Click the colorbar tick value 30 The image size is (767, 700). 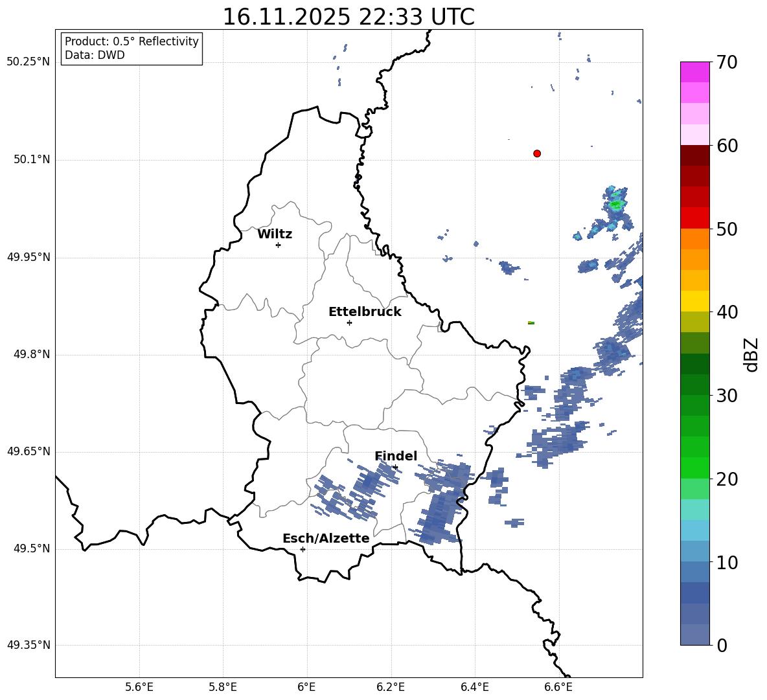(x=727, y=396)
